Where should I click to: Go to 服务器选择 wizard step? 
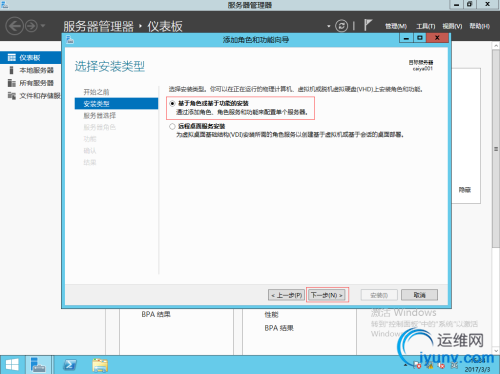[x=99, y=116]
